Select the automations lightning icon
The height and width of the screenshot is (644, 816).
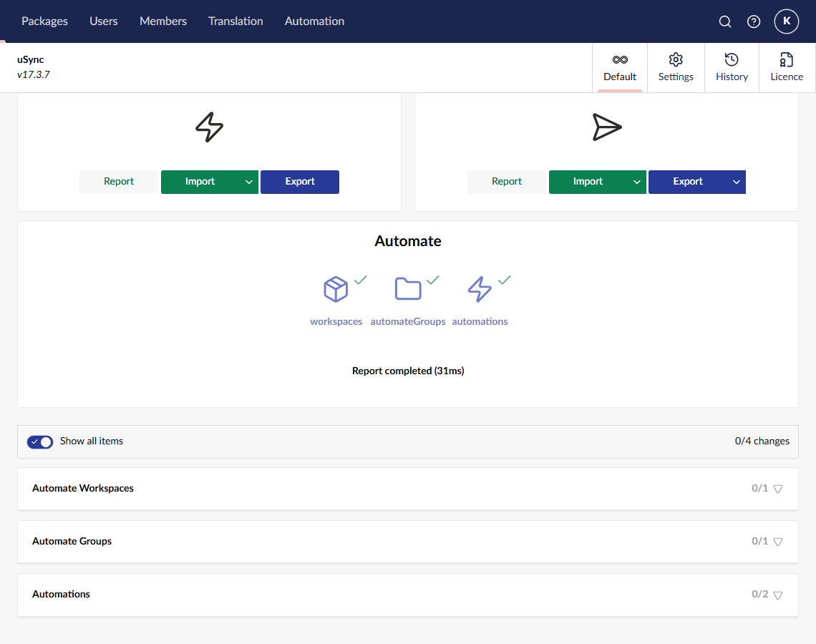click(480, 289)
